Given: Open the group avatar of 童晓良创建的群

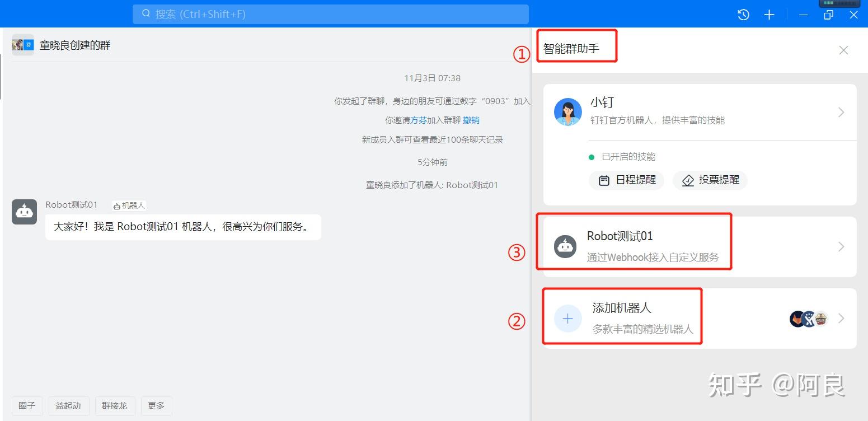Looking at the screenshot, I should (23, 45).
